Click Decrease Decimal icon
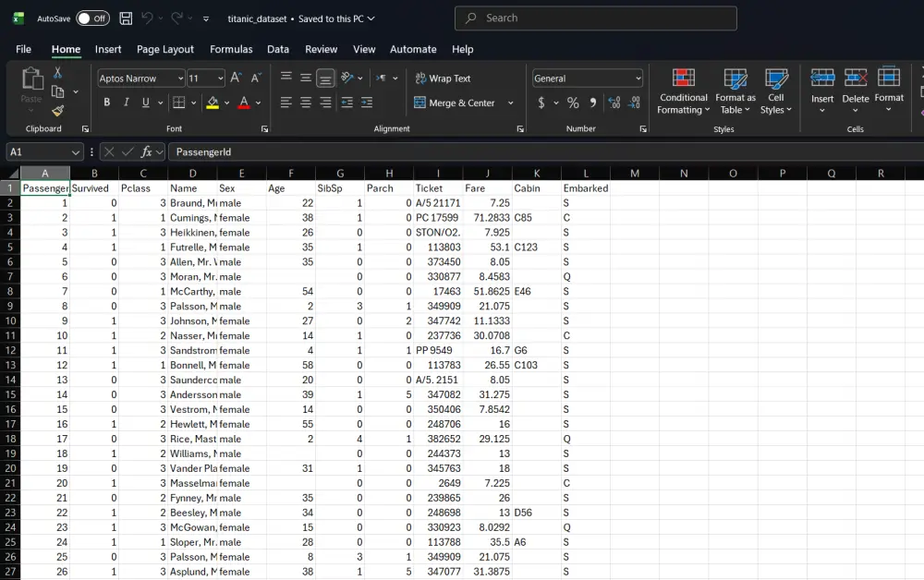 point(634,103)
